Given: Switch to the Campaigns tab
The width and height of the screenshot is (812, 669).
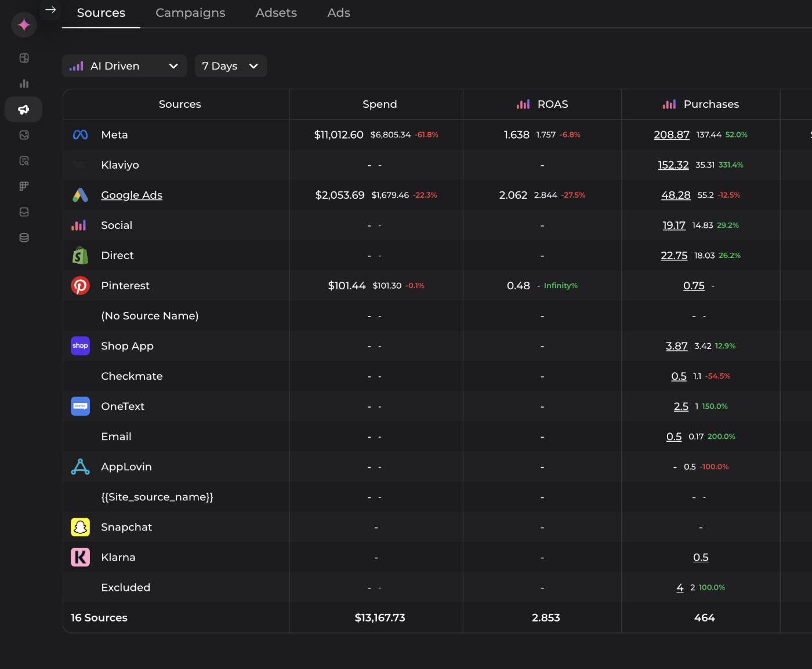Looking at the screenshot, I should click(190, 13).
